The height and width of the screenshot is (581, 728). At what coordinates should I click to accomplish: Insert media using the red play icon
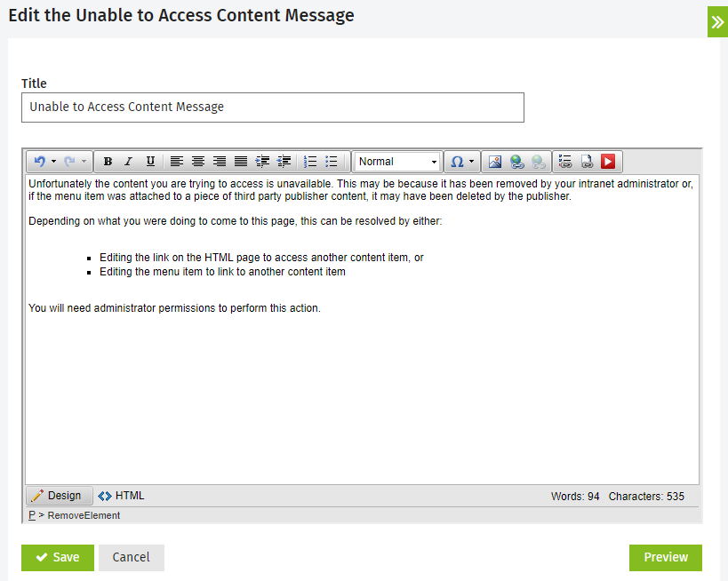pos(608,162)
